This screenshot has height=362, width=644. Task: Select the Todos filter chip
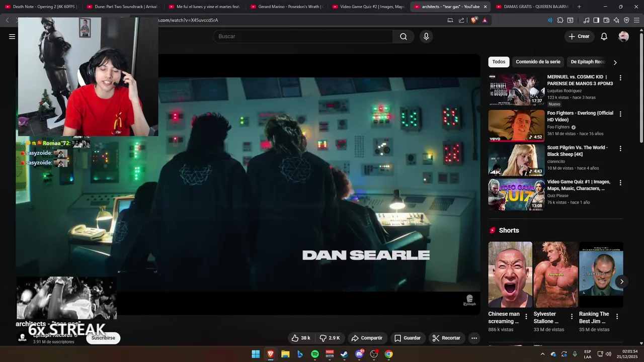(x=499, y=62)
